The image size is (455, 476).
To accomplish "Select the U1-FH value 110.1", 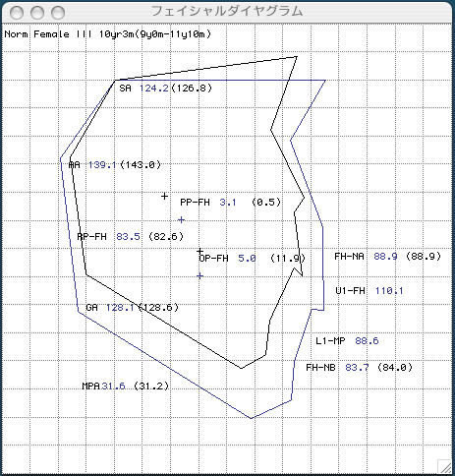I will [x=389, y=290].
